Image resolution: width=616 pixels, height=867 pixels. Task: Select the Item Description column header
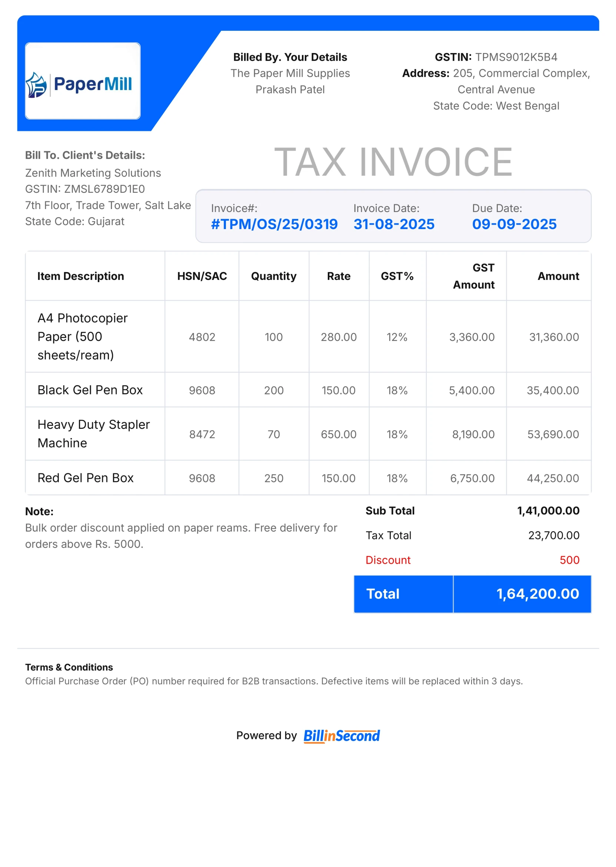coord(80,276)
